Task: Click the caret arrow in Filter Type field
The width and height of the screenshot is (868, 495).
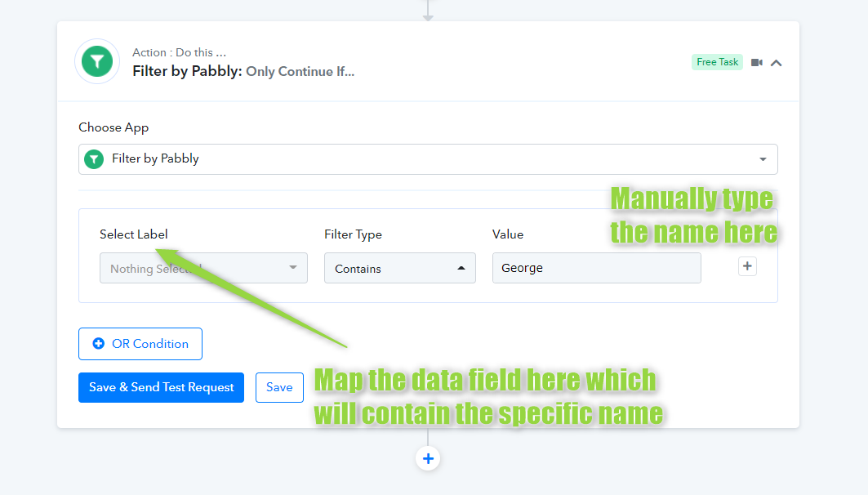Action: [461, 269]
